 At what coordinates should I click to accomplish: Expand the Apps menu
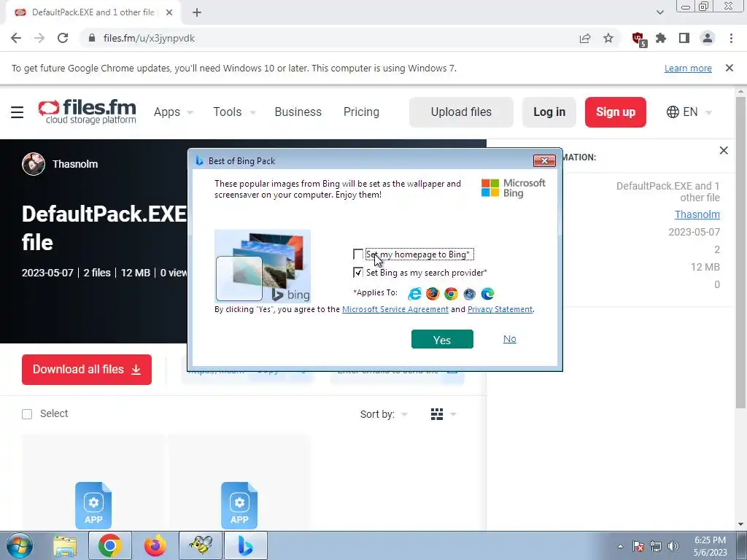[174, 112]
